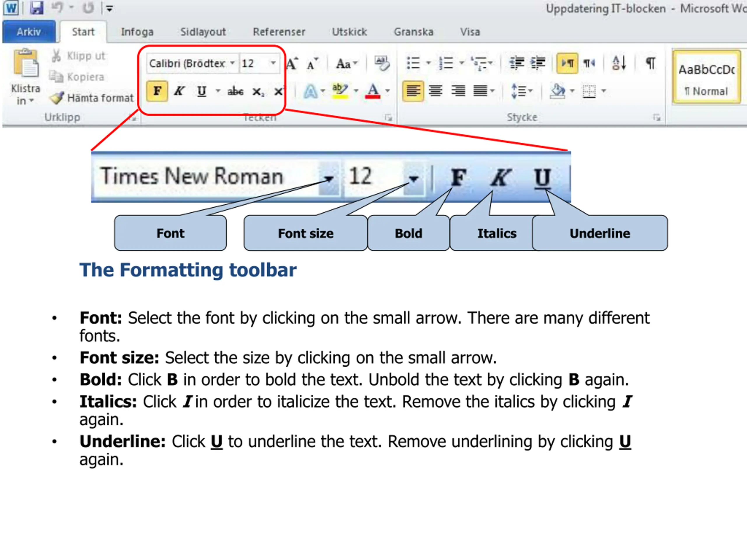The image size is (747, 560).
Task: Click center alignment icon
Action: (x=435, y=91)
